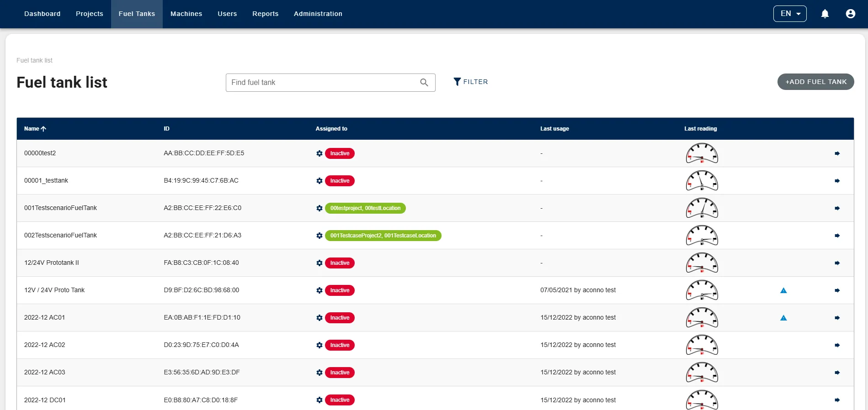Open the FILTER options
Image resolution: width=868 pixels, height=410 pixels.
coord(470,82)
